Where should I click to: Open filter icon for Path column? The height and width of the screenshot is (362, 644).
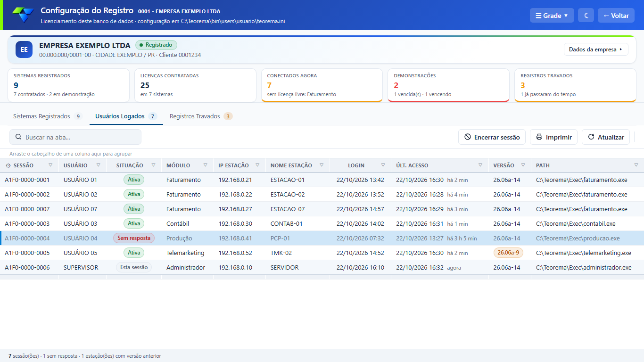636,165
